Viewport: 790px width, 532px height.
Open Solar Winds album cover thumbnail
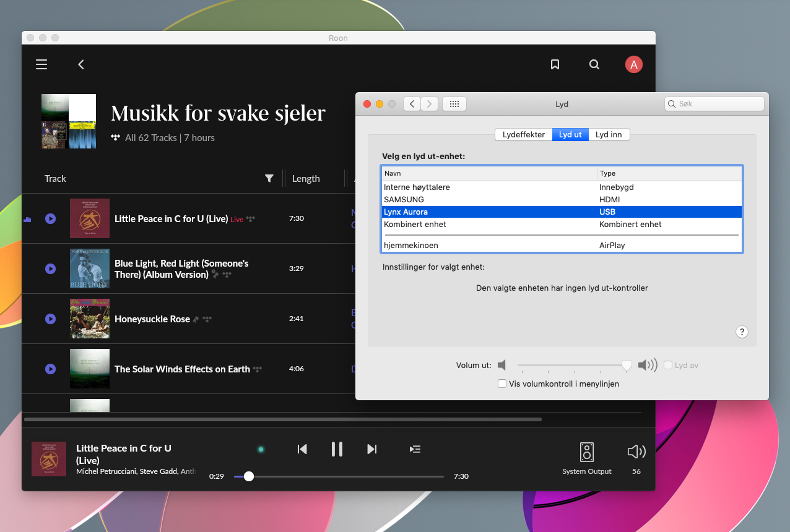pos(90,369)
